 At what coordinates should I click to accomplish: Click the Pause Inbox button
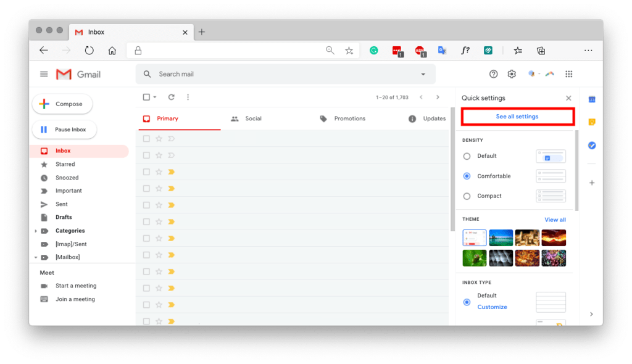coord(64,130)
